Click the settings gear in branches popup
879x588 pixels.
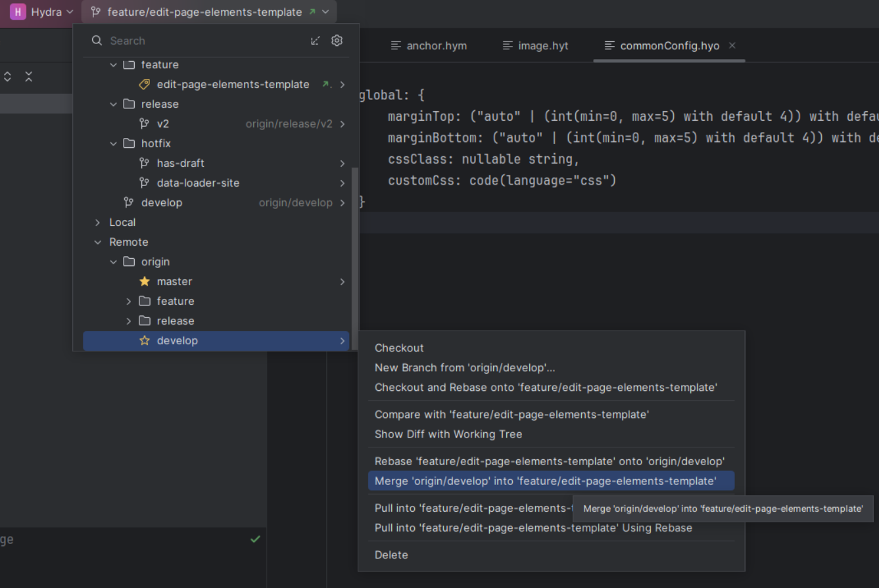(337, 41)
